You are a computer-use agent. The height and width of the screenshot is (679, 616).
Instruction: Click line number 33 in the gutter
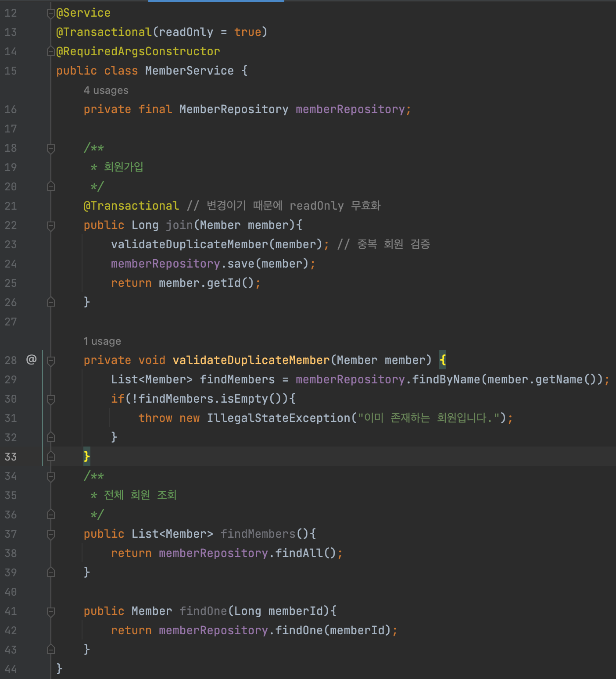coord(11,457)
